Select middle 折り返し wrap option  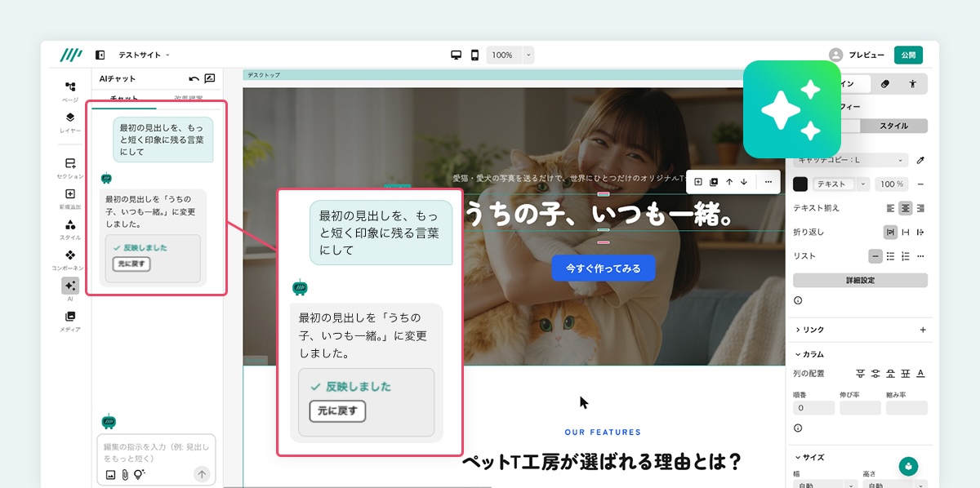click(x=906, y=232)
